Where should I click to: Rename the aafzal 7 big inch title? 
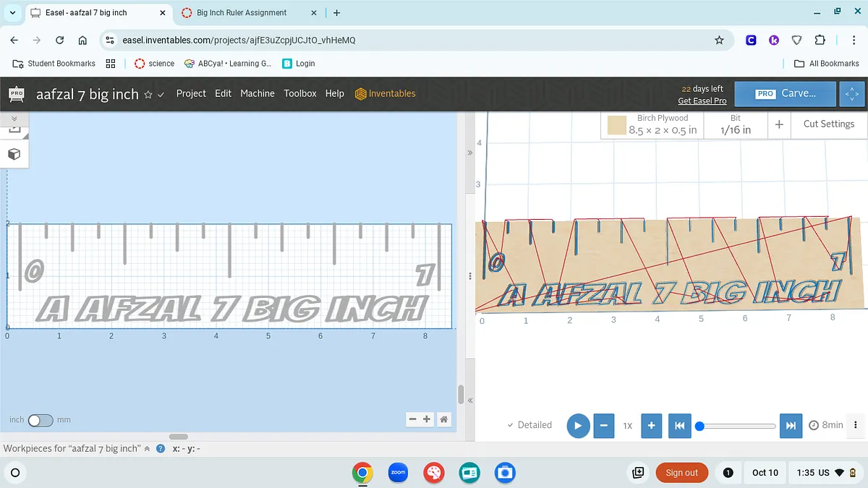(87, 94)
